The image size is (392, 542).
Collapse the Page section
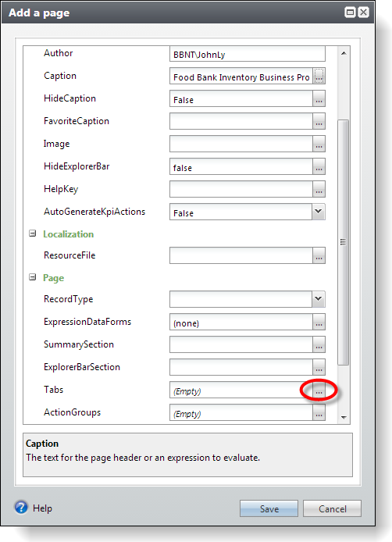(x=33, y=277)
